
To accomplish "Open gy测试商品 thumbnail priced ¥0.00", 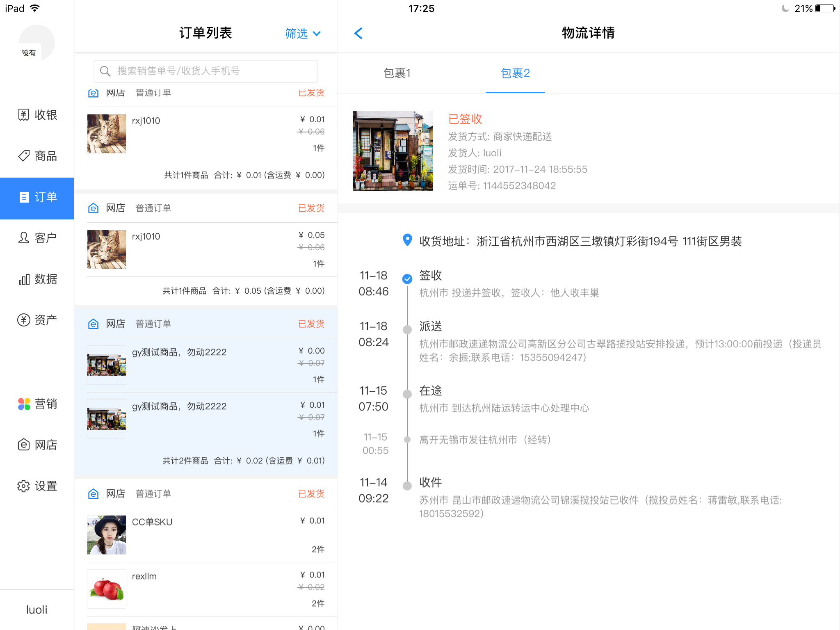I will point(107,365).
